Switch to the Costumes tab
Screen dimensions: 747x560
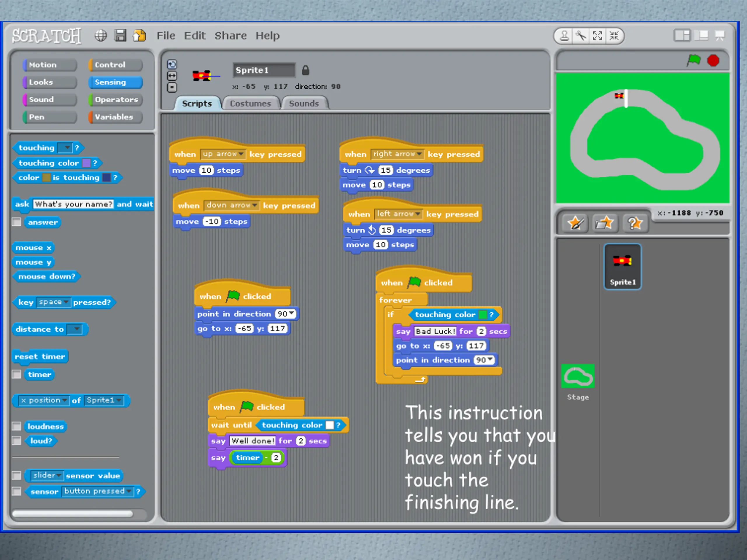pos(251,103)
